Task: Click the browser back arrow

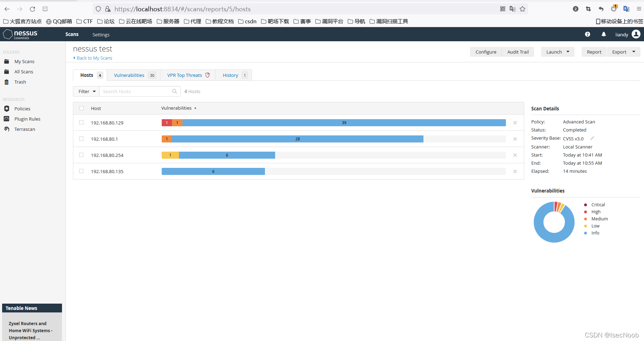Action: point(7,9)
